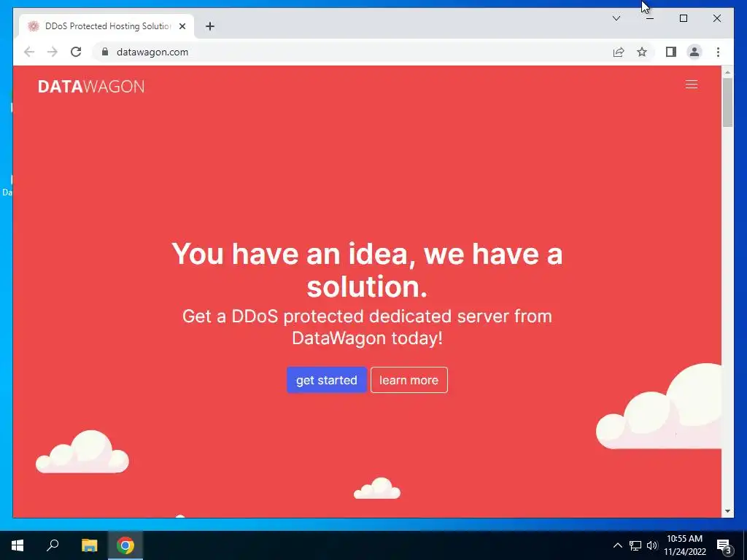Open Chrome three-dot menu

pos(718,52)
